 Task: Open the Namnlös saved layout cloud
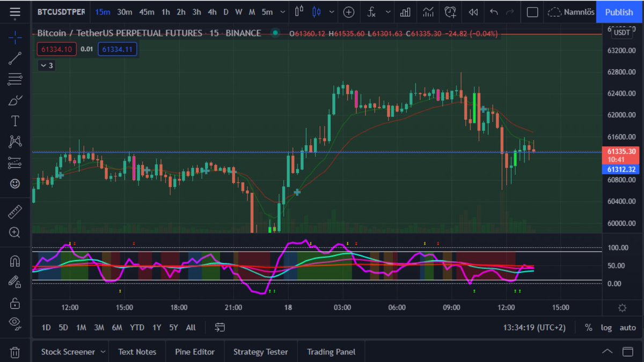coord(571,12)
